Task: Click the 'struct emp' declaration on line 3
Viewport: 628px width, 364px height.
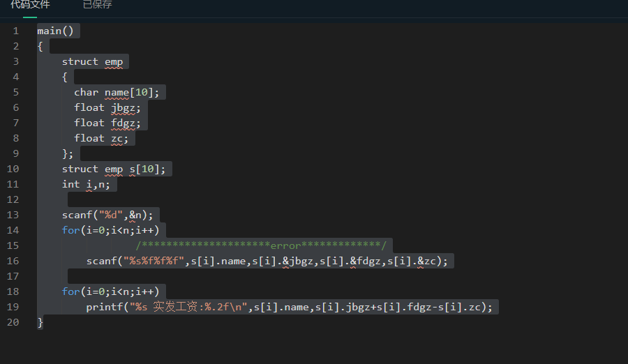Action: coord(93,61)
